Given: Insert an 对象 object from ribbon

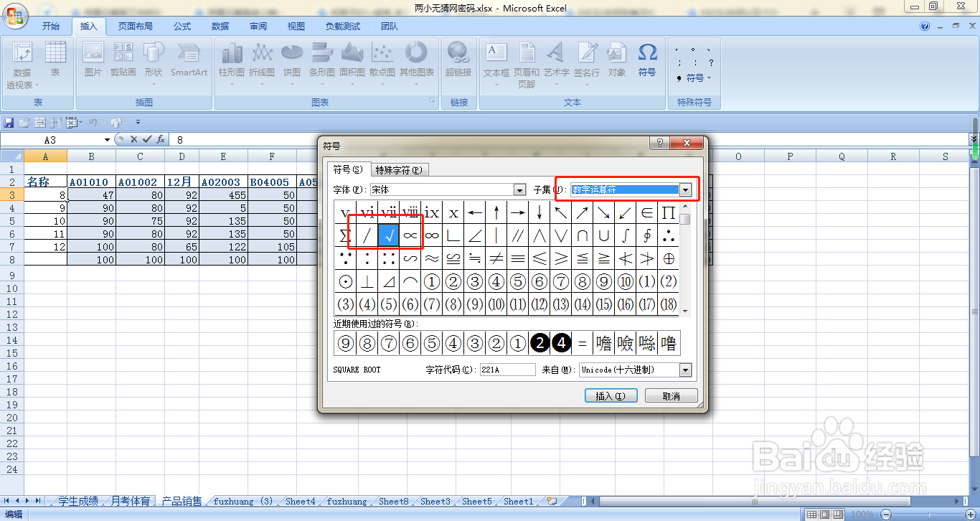Looking at the screenshot, I should (x=617, y=60).
